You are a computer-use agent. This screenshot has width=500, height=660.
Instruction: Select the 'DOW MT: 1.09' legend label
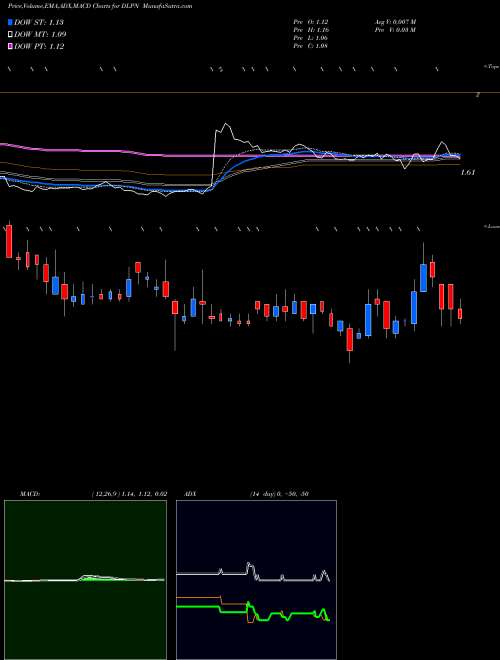click(x=40, y=34)
